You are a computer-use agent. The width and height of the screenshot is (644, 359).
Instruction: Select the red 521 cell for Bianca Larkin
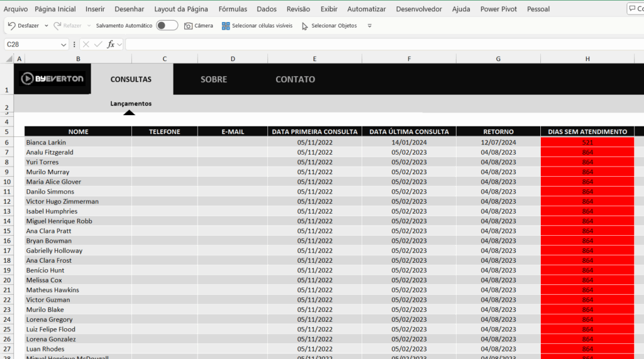(587, 142)
